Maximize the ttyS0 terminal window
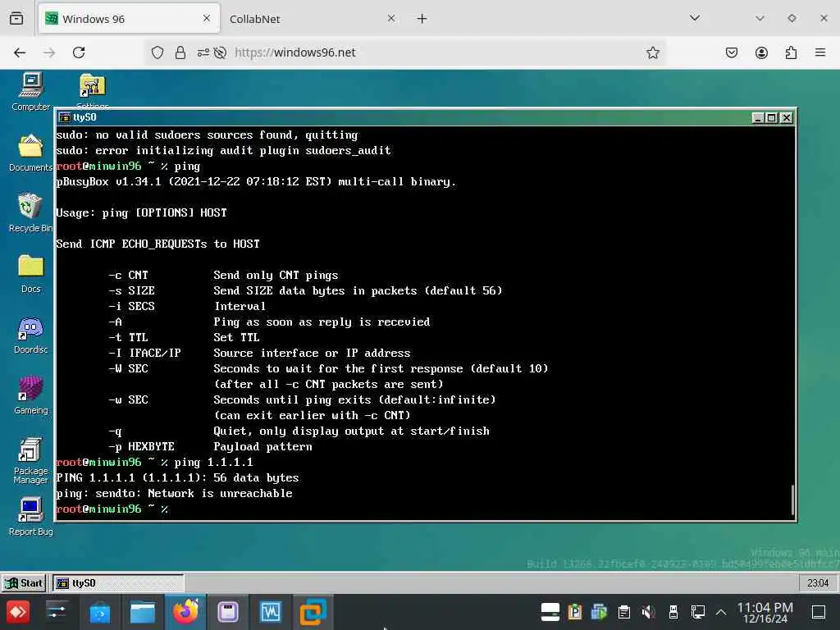Image resolution: width=840 pixels, height=630 pixels. point(771,117)
